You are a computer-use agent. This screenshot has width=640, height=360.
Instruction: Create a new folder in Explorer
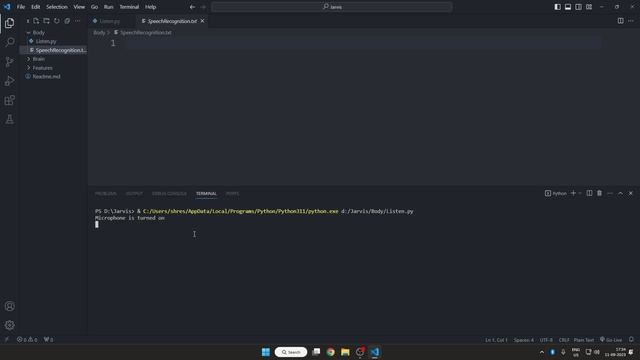pyautogui.click(x=47, y=21)
